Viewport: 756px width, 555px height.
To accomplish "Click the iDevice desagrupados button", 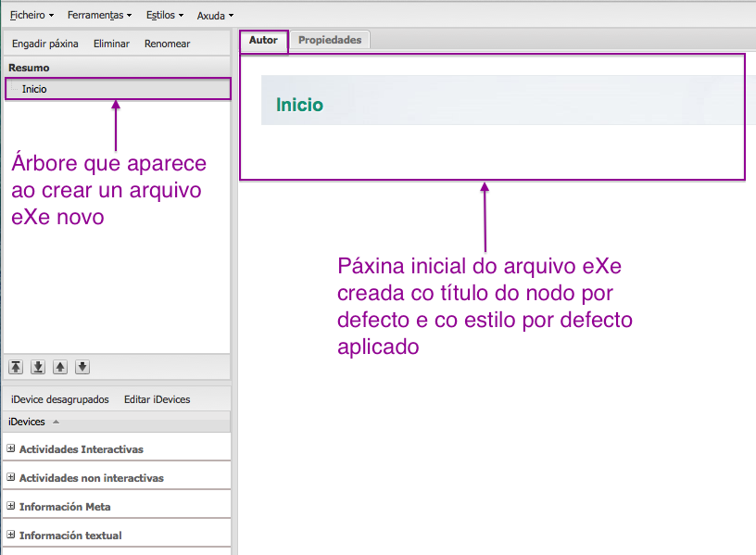I will 60,399.
